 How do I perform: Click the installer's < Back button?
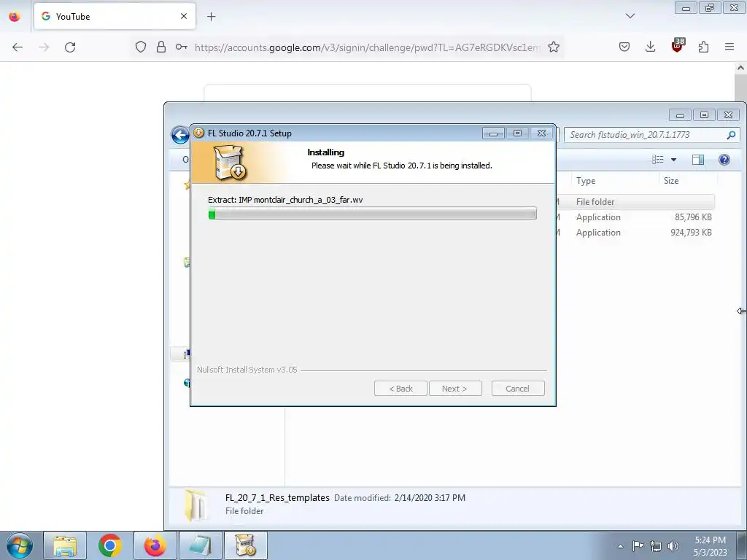click(400, 389)
